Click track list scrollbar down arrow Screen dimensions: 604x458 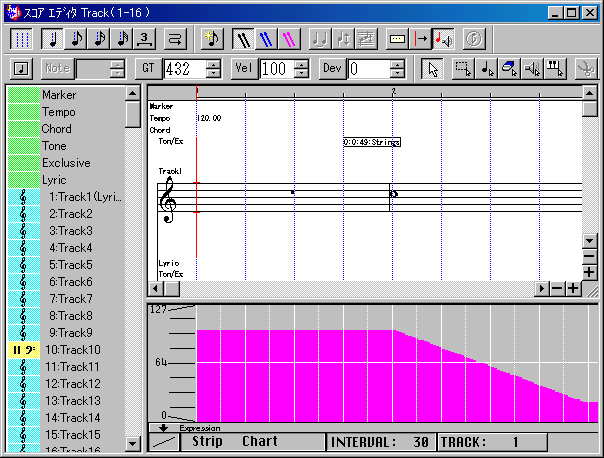[133, 443]
